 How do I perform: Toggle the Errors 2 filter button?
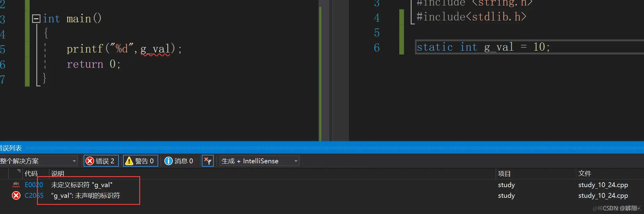101,161
